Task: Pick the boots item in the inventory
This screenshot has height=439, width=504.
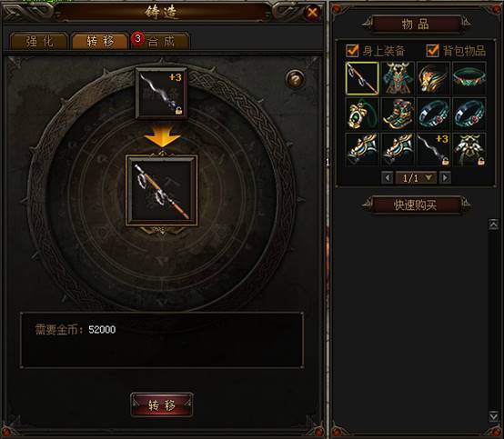Action: pyautogui.click(x=398, y=114)
